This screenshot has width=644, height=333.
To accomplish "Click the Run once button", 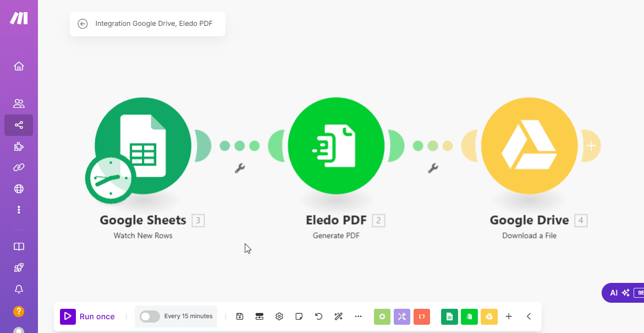I will pos(88,316).
